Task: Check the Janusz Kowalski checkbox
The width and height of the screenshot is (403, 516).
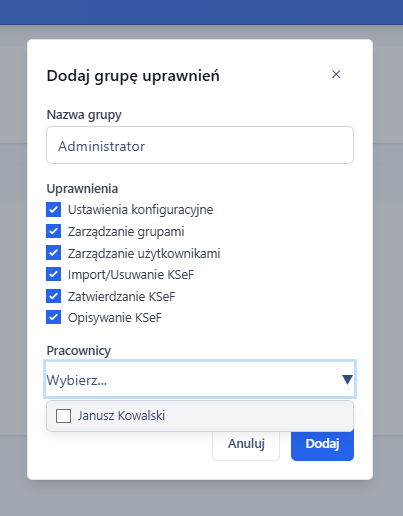Action: pyautogui.click(x=63, y=416)
